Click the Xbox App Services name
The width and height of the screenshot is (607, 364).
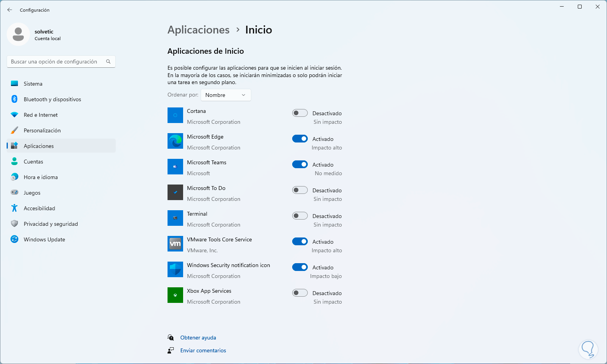coord(209,291)
